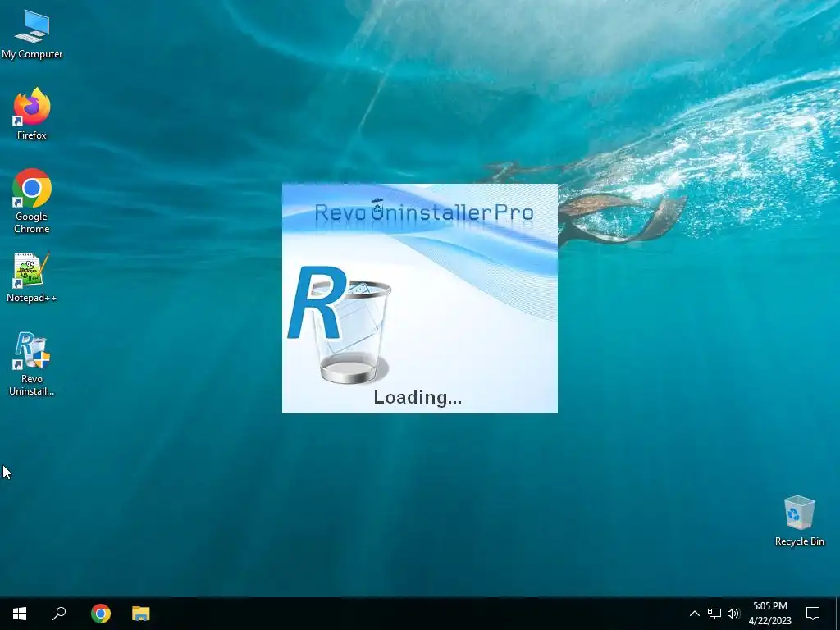840x630 pixels.
Task: Select the Revo Uninstaller desktop shortcut
Action: click(x=32, y=364)
